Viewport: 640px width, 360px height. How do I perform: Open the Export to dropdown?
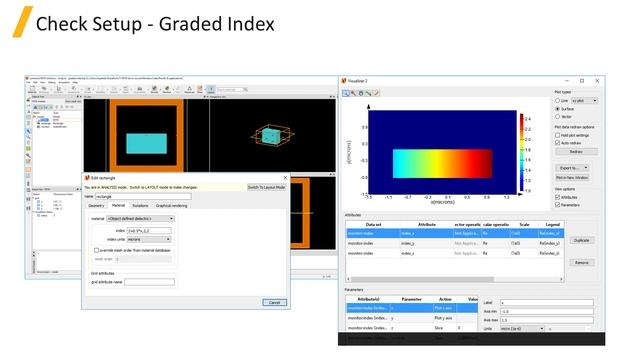click(573, 168)
